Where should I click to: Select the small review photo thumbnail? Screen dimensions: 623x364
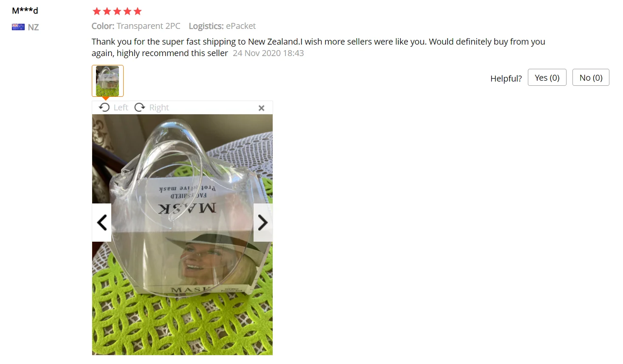[x=107, y=81]
